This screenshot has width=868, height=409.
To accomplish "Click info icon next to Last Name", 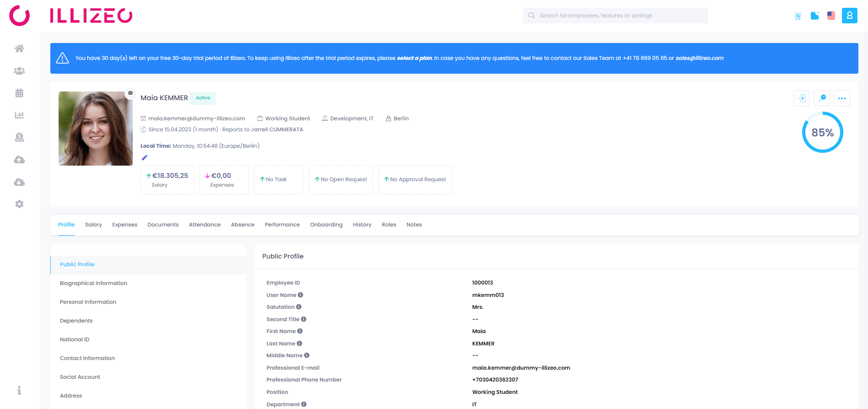I will point(300,344).
